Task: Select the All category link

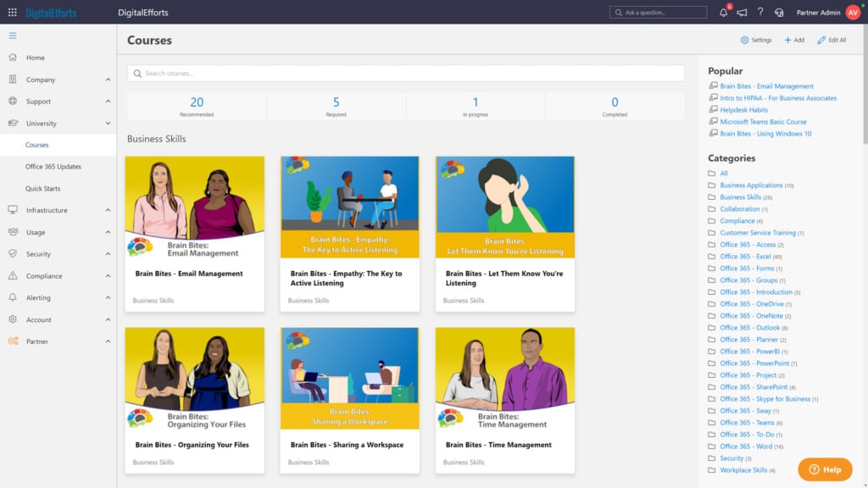Action: (724, 173)
